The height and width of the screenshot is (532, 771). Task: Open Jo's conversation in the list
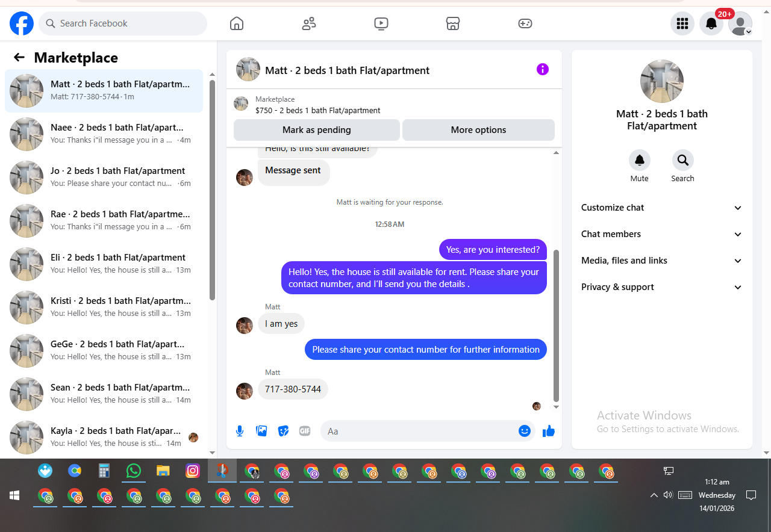[x=104, y=178]
